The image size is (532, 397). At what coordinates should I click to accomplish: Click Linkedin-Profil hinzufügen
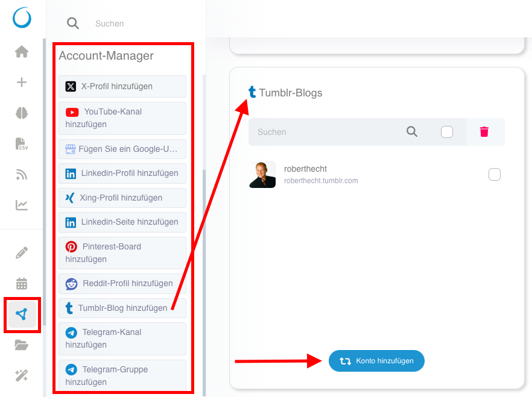[x=122, y=173]
